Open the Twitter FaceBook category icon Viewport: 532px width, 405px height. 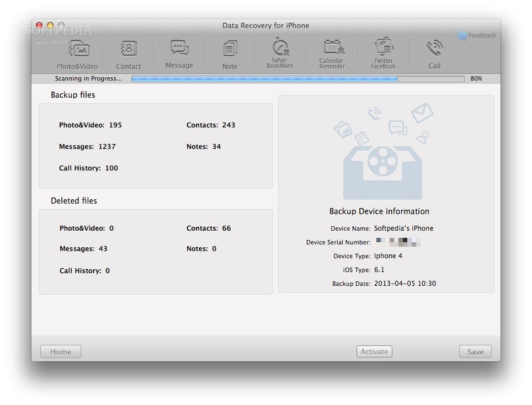click(384, 46)
